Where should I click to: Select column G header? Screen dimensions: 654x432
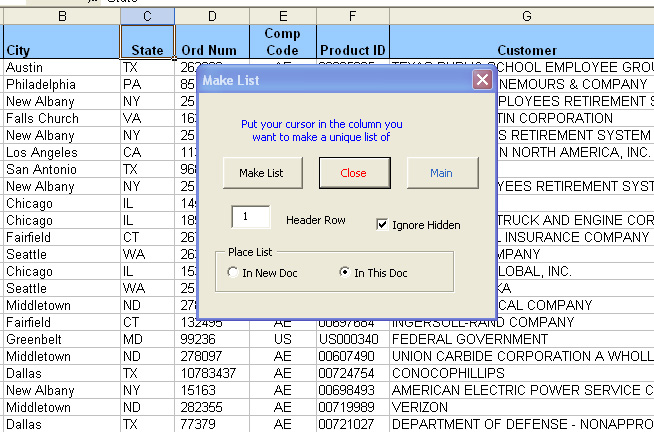[x=522, y=16]
